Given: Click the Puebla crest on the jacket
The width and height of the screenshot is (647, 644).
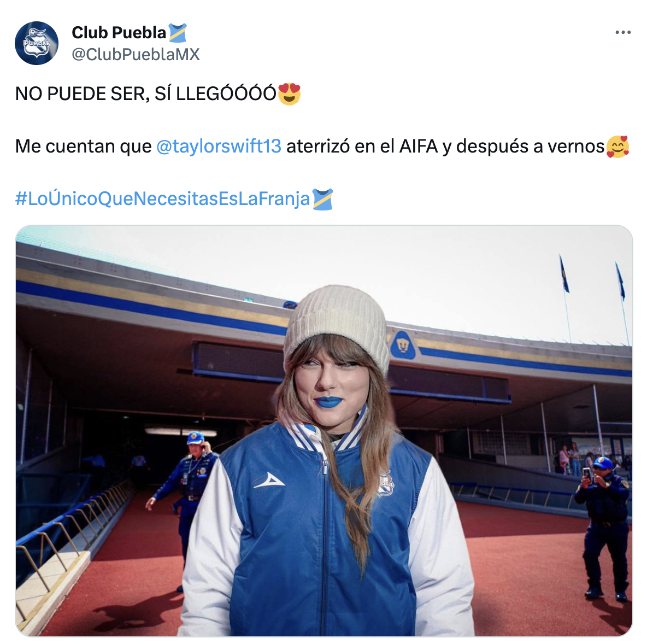Looking at the screenshot, I should [386, 483].
